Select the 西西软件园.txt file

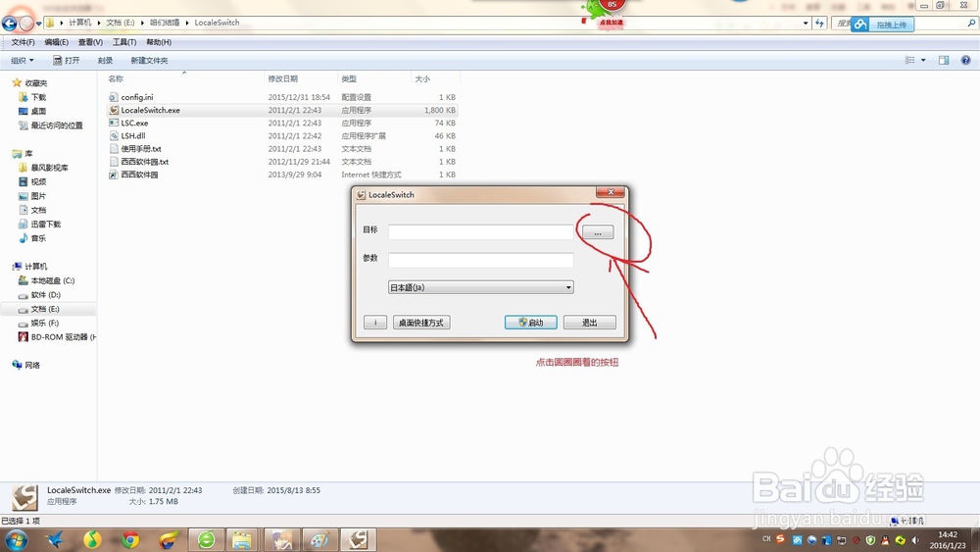(x=144, y=162)
